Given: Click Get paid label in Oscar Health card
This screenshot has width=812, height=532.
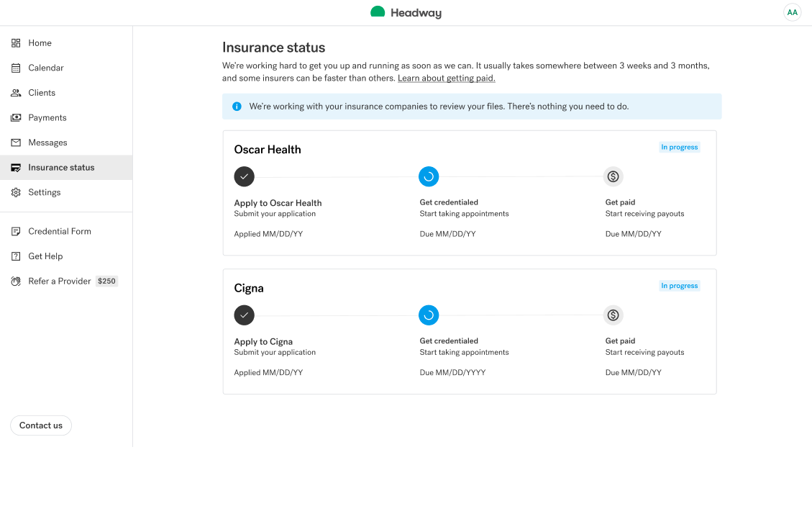Looking at the screenshot, I should [x=620, y=202].
